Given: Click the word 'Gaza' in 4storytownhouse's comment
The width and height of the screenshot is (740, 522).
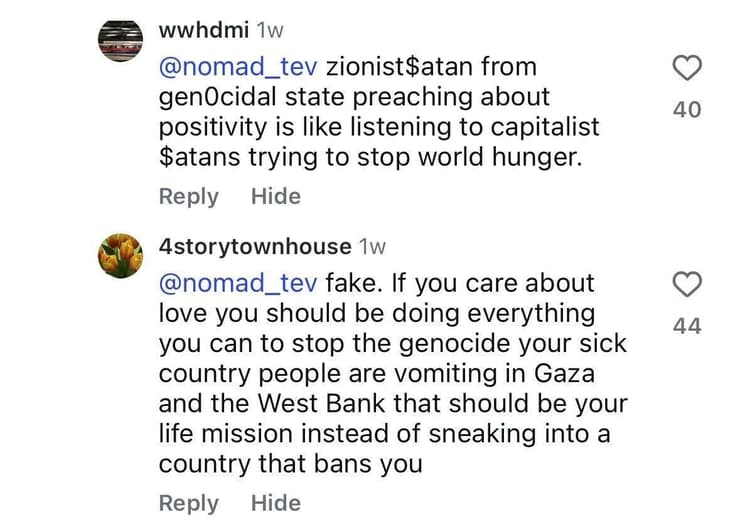Looking at the screenshot, I should pyautogui.click(x=564, y=374).
